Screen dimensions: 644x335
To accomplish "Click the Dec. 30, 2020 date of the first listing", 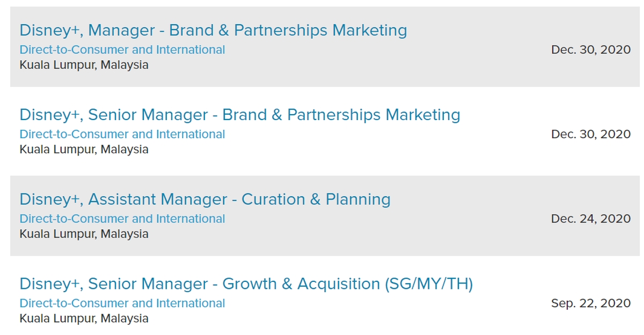I will pyautogui.click(x=590, y=50).
